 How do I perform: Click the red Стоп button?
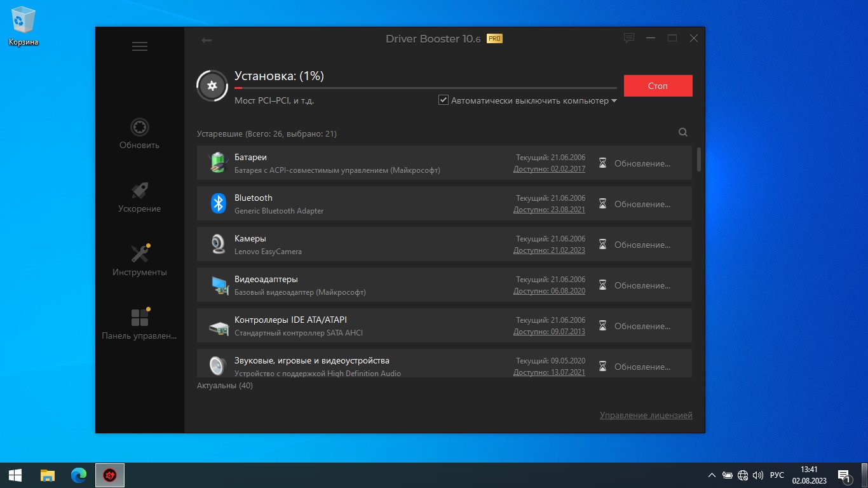pyautogui.click(x=658, y=86)
